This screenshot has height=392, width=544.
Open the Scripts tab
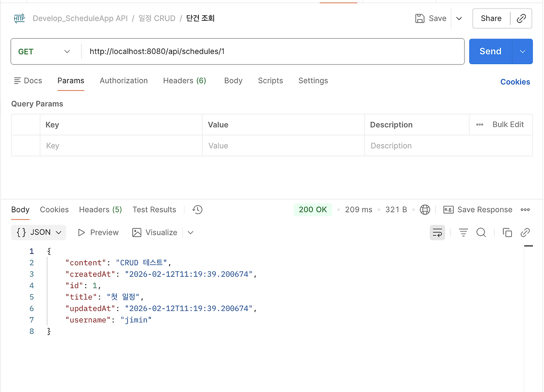tap(270, 81)
